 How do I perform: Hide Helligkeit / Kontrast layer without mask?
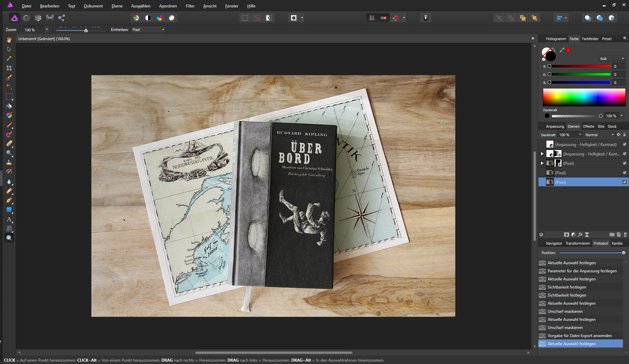pos(624,144)
